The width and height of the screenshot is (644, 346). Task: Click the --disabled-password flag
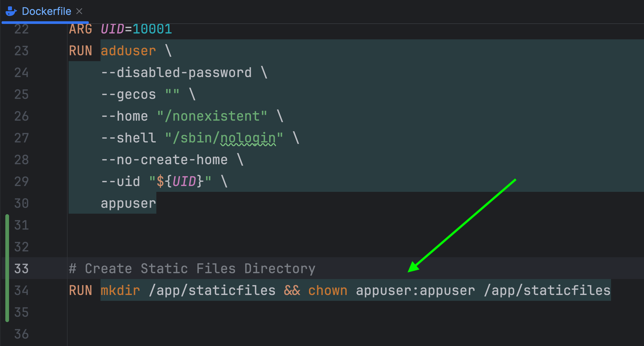176,73
